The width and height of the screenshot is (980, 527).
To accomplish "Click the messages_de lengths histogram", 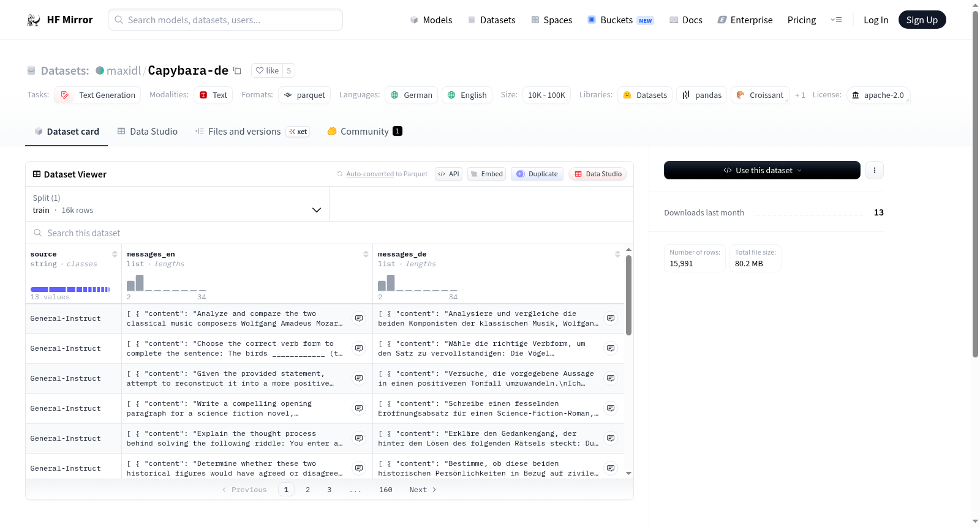I will click(418, 282).
